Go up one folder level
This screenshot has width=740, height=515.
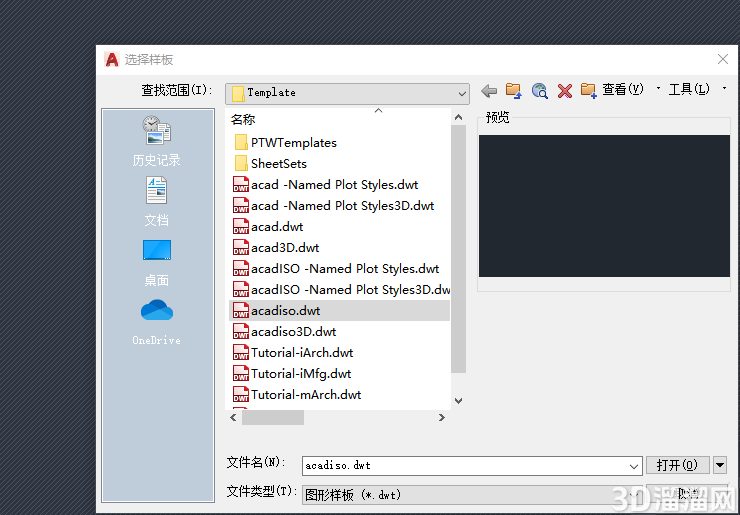[513, 90]
